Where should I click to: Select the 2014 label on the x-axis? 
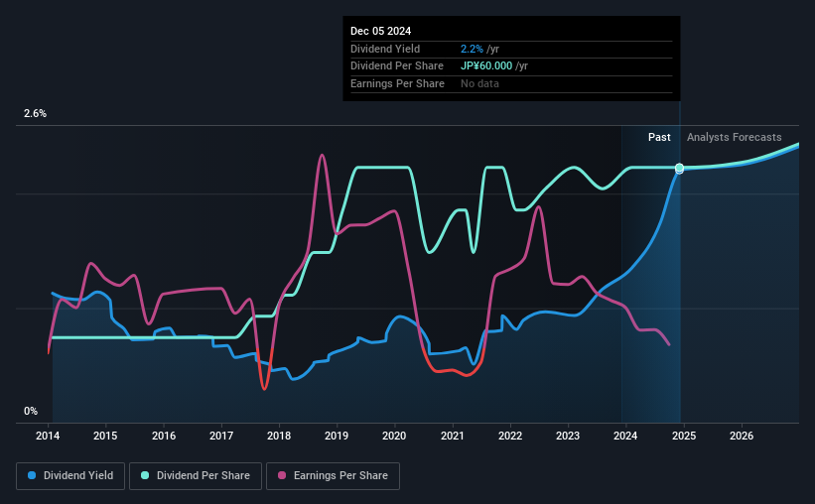(x=48, y=436)
